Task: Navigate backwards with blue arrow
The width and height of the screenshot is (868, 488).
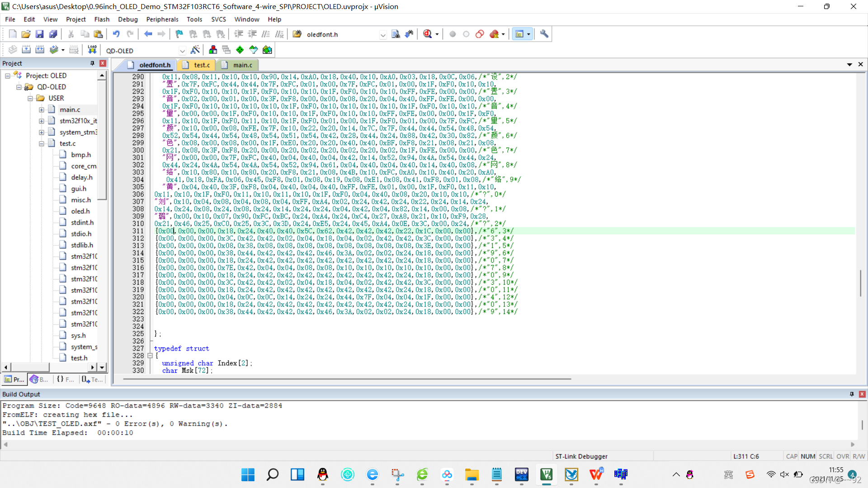Action: 148,34
